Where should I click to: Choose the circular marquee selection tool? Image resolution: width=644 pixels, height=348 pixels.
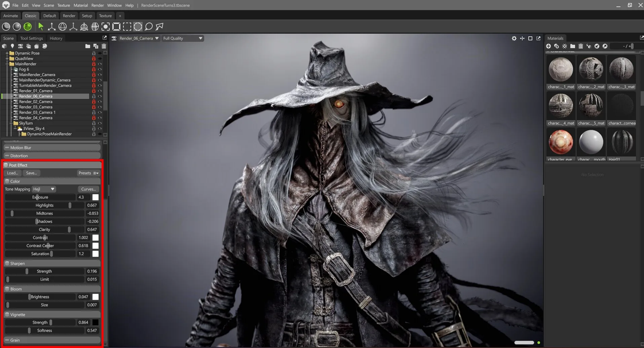(x=138, y=27)
